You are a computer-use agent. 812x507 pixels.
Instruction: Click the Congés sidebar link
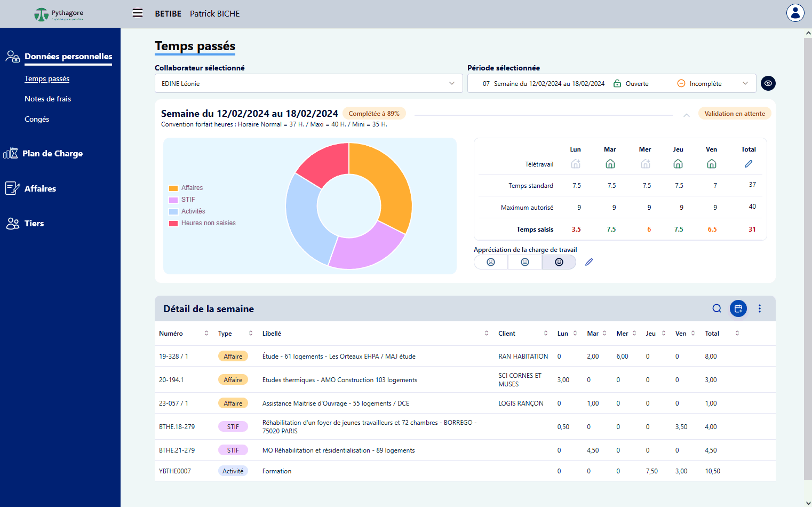(x=37, y=119)
